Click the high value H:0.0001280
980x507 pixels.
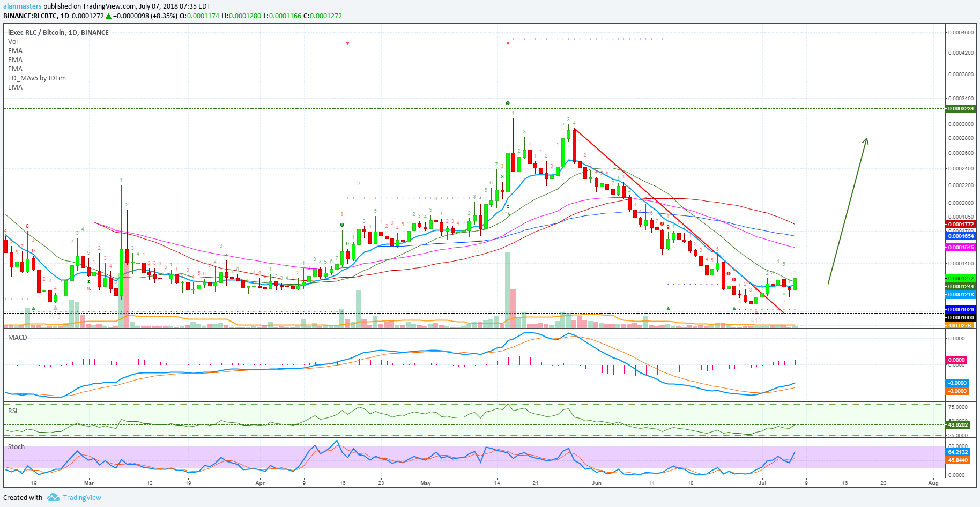pos(241,16)
